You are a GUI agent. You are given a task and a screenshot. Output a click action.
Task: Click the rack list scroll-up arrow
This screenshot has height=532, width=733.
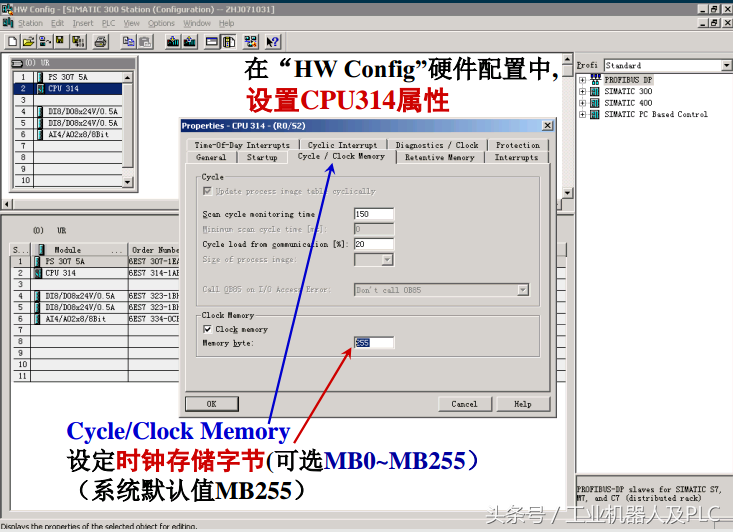point(128,77)
